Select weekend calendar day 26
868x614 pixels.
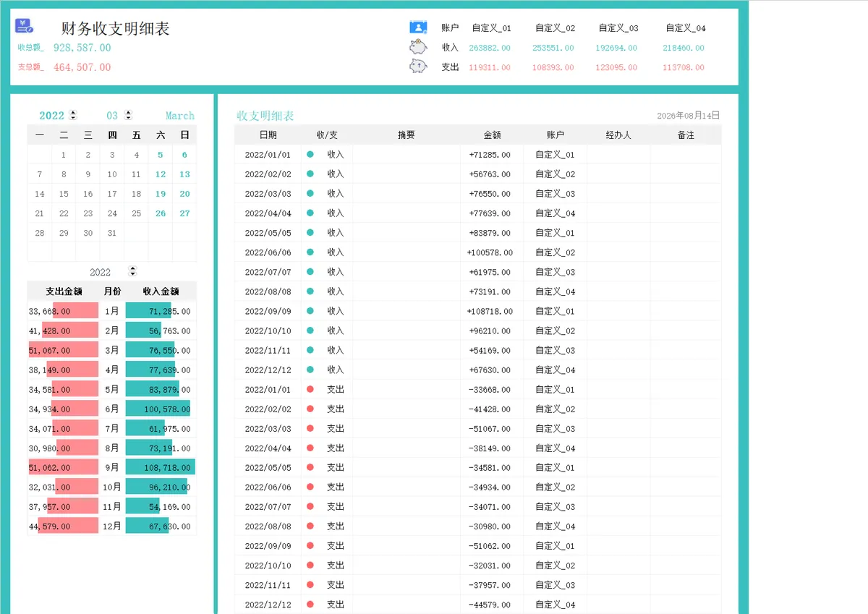(161, 213)
